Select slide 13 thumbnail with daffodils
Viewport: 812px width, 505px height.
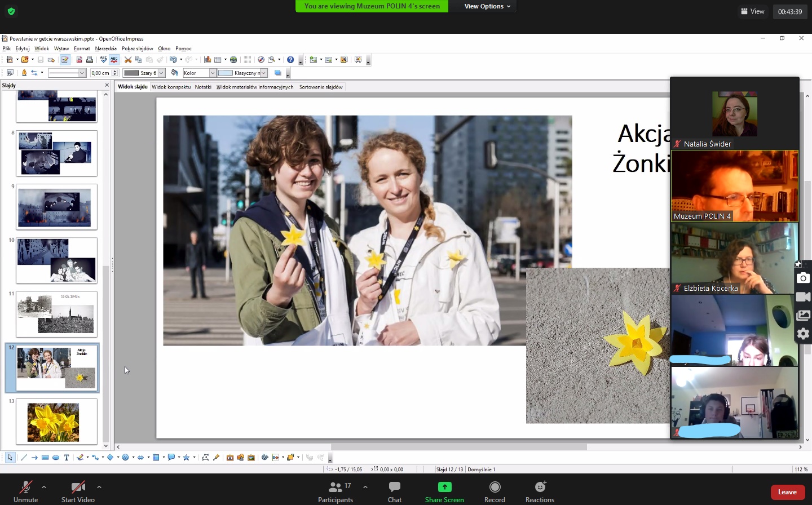pos(56,422)
